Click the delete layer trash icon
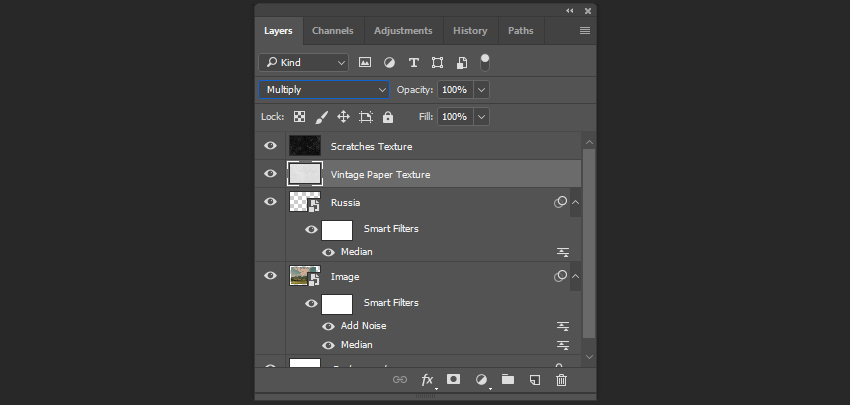850x405 pixels. (561, 380)
